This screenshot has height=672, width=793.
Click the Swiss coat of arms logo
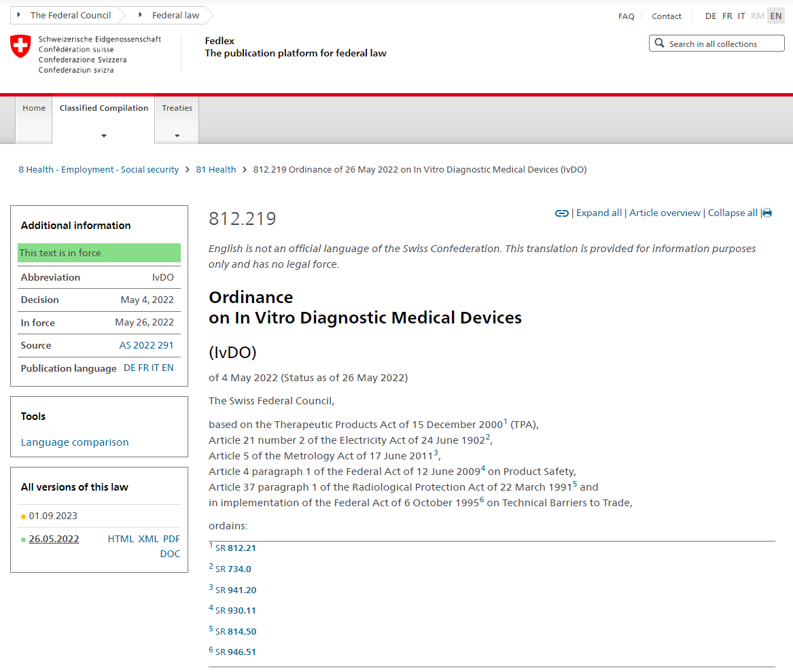20,46
